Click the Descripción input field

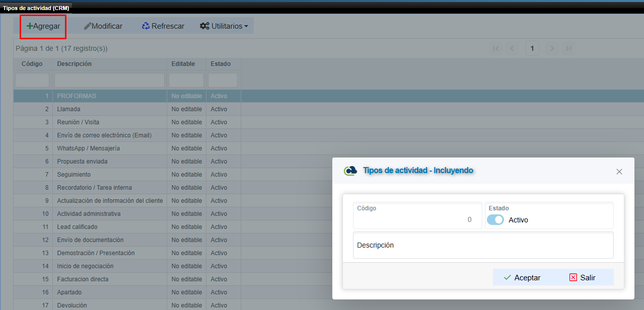click(483, 246)
